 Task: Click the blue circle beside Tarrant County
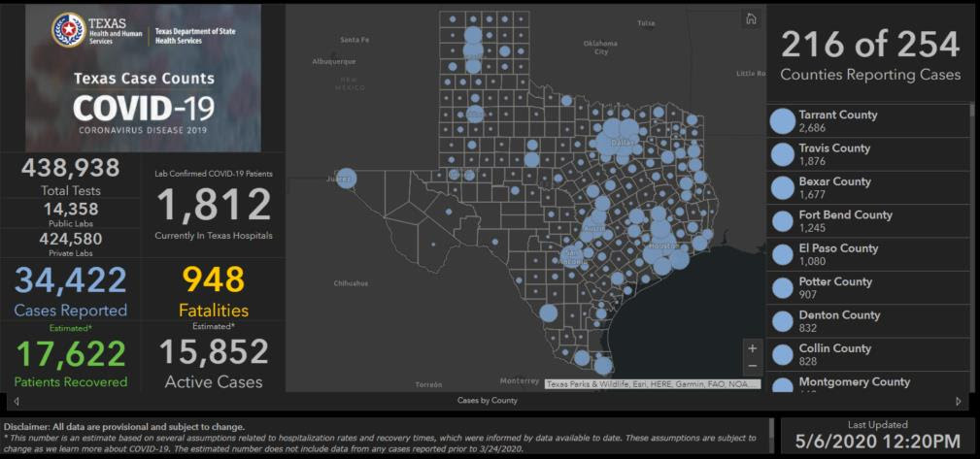coord(782,121)
